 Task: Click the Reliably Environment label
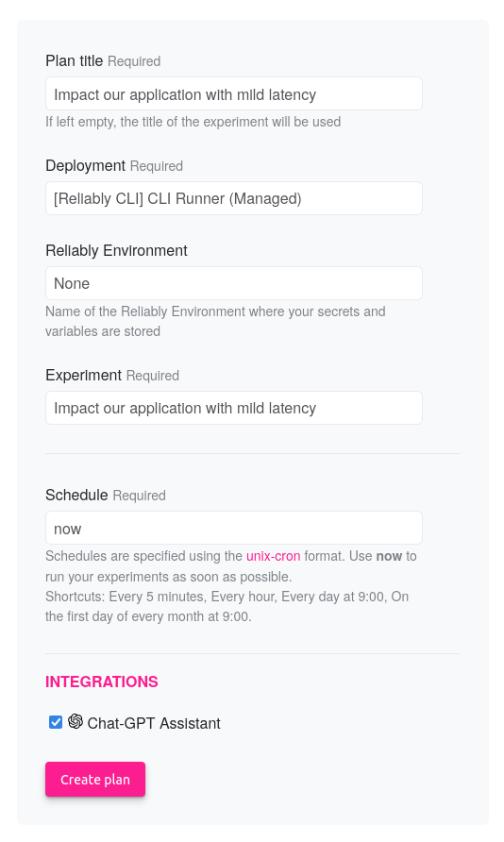point(116,250)
